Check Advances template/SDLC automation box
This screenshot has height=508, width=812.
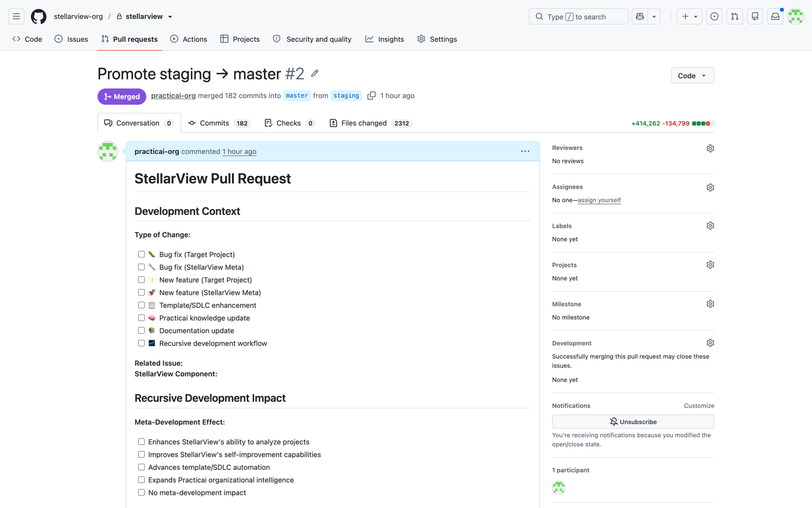141,467
